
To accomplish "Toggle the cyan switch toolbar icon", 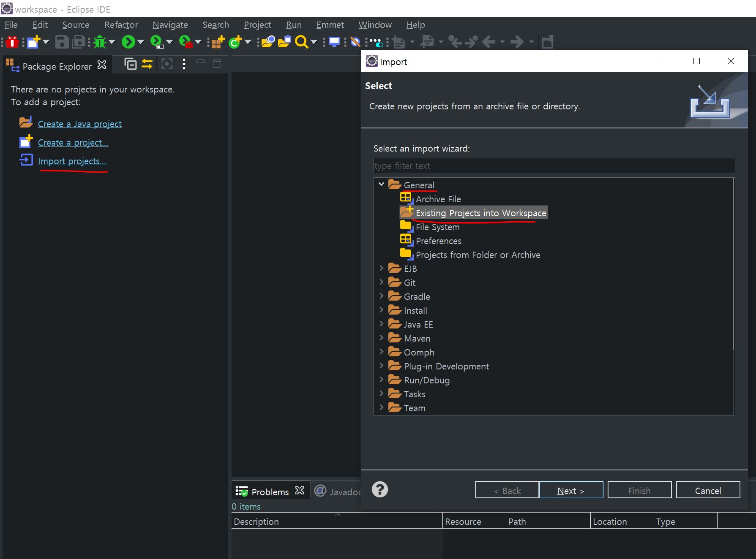I will (x=377, y=42).
